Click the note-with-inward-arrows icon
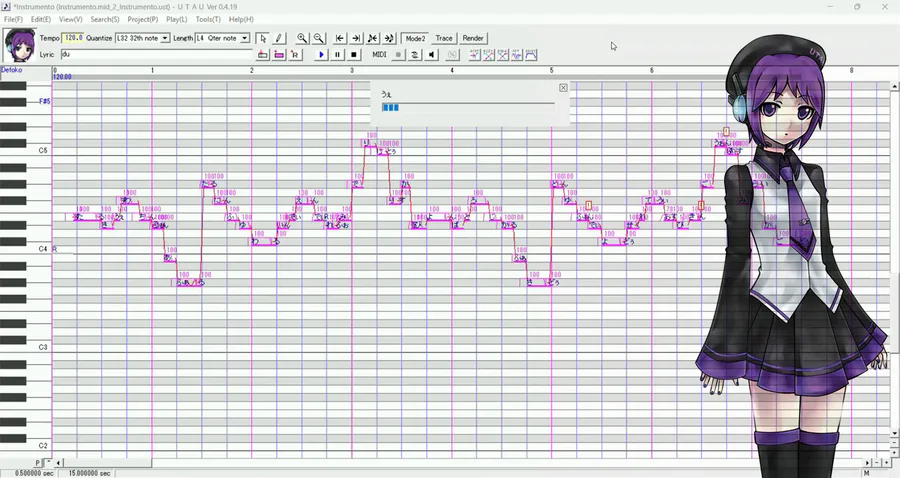This screenshot has height=478, width=900. point(373,38)
